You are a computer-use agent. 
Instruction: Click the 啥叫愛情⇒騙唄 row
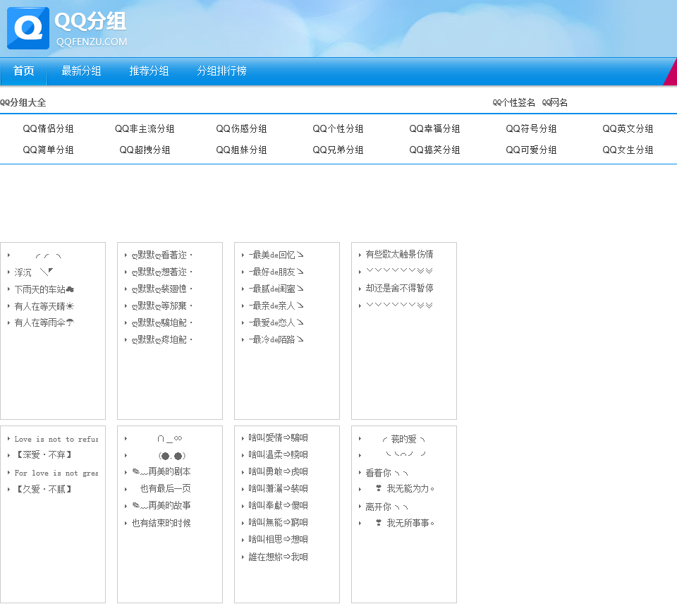[x=278, y=437]
